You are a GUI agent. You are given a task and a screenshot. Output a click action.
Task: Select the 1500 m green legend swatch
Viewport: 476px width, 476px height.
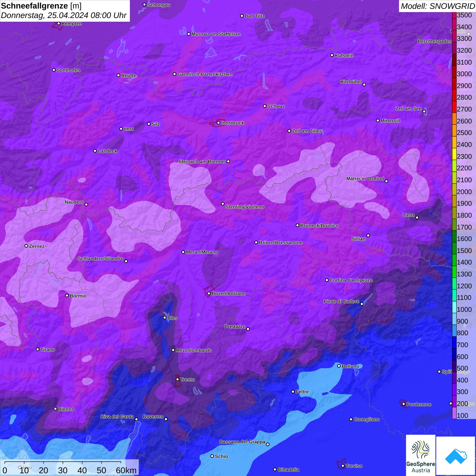click(x=454, y=248)
